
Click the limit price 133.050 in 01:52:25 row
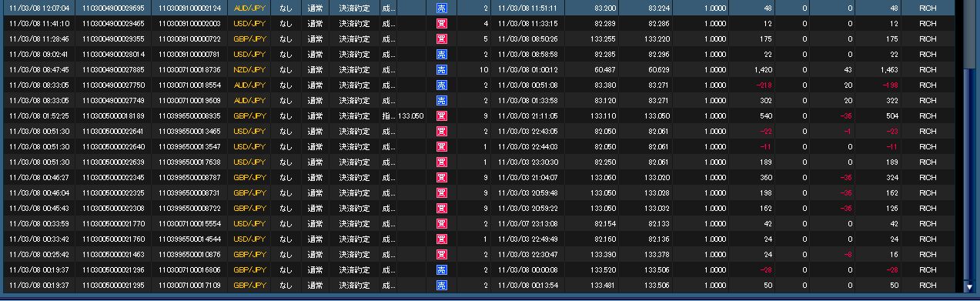tap(412, 115)
